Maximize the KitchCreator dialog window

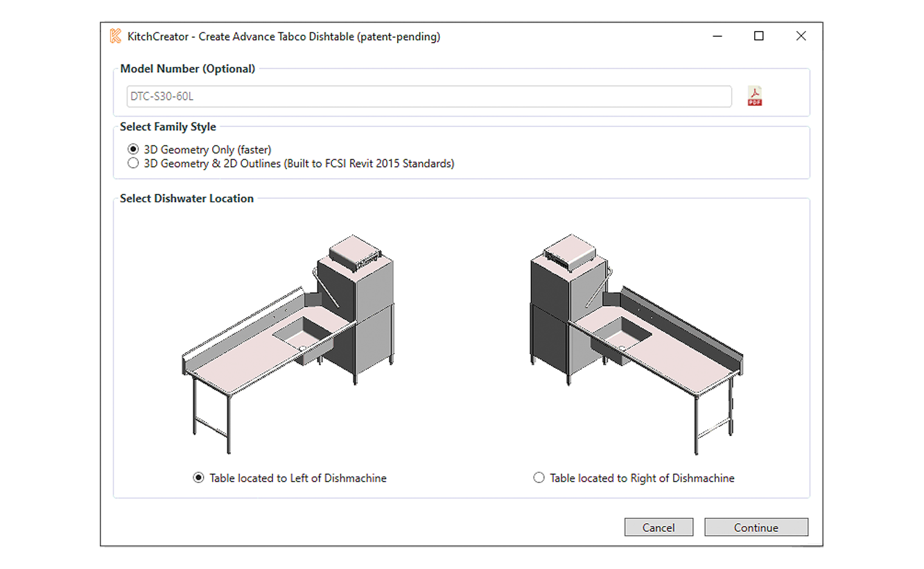click(x=759, y=36)
